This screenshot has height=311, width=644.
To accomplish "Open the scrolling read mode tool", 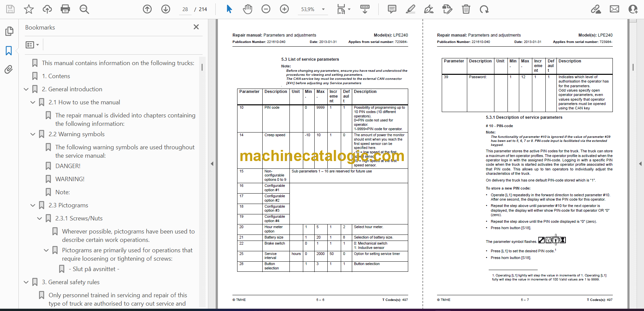I will [365, 9].
